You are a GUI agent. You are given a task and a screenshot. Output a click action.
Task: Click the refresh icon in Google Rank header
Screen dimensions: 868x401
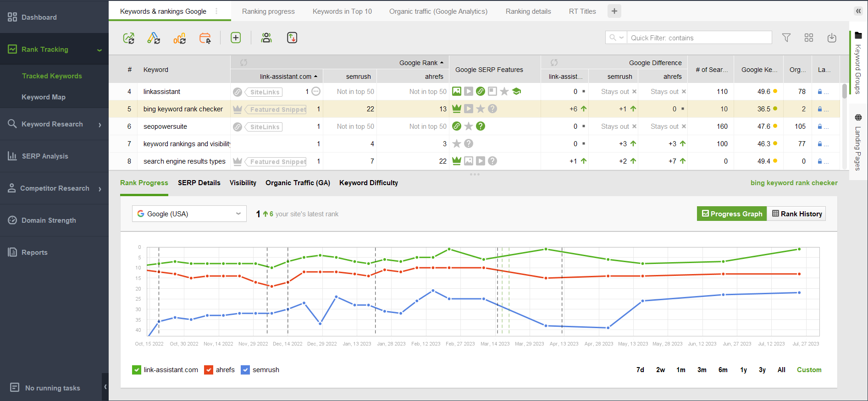point(243,62)
